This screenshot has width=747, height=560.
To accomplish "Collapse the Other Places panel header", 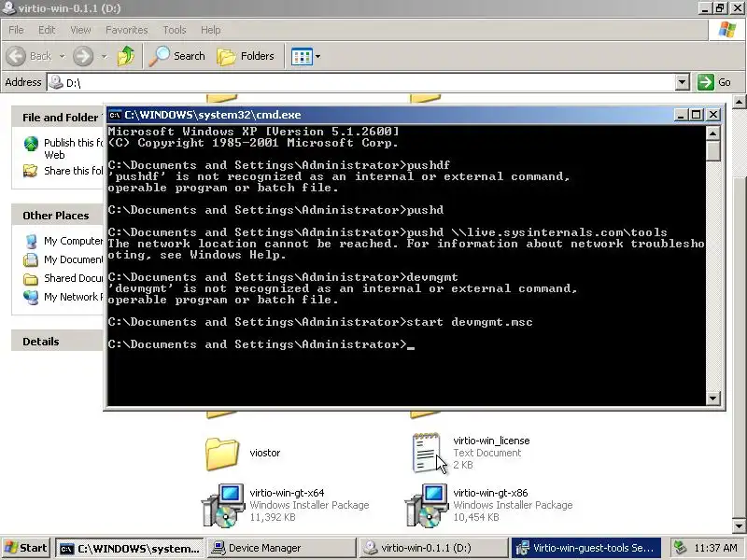I will coord(57,216).
